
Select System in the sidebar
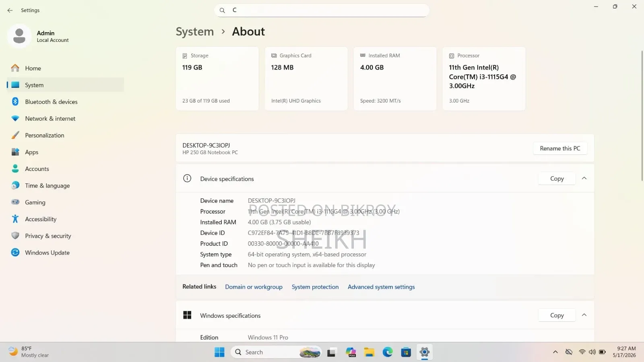[x=66, y=85]
